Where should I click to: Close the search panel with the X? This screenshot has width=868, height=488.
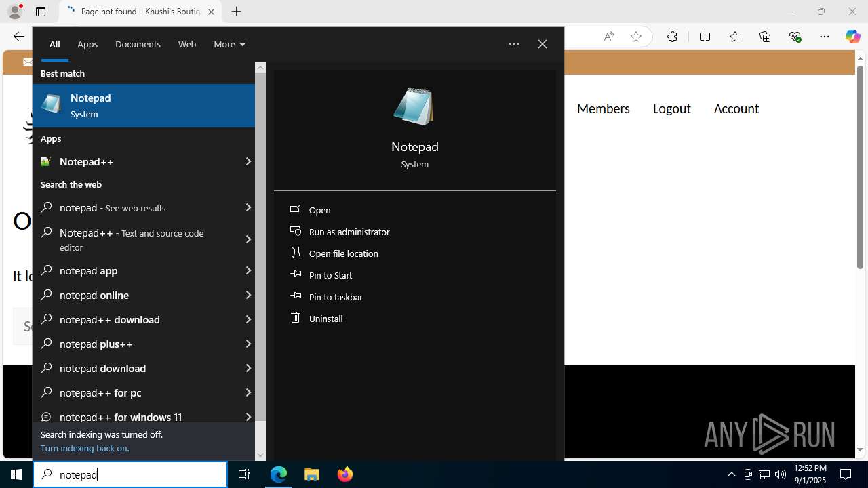tap(542, 44)
